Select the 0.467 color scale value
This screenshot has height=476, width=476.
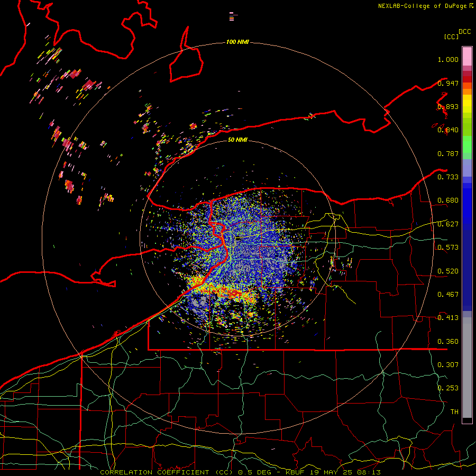[448, 295]
